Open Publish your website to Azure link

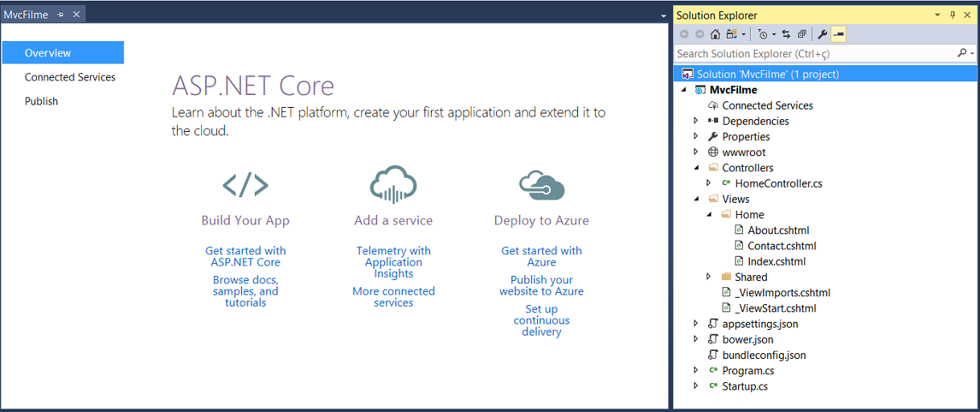coord(541,286)
